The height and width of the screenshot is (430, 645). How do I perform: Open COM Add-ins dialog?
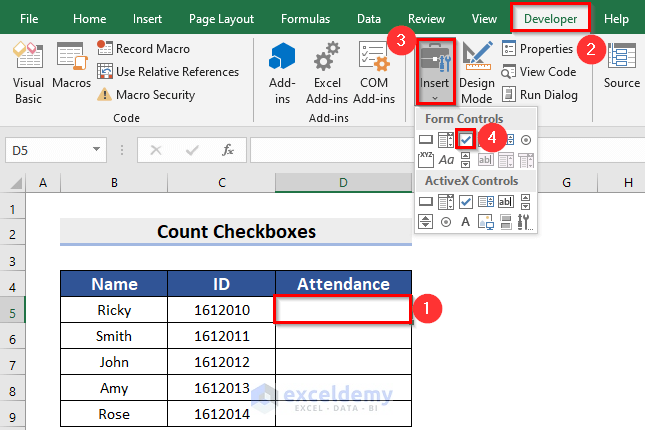click(374, 73)
